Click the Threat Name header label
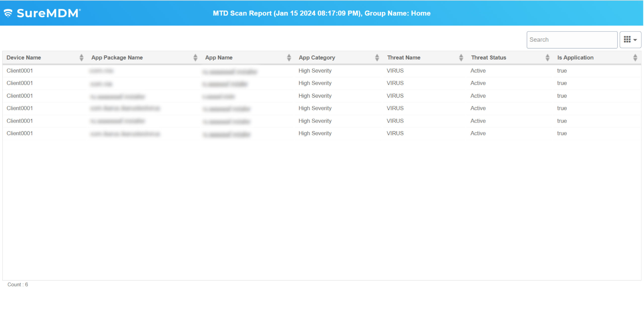Image resolution: width=644 pixels, height=318 pixels. [x=404, y=58]
